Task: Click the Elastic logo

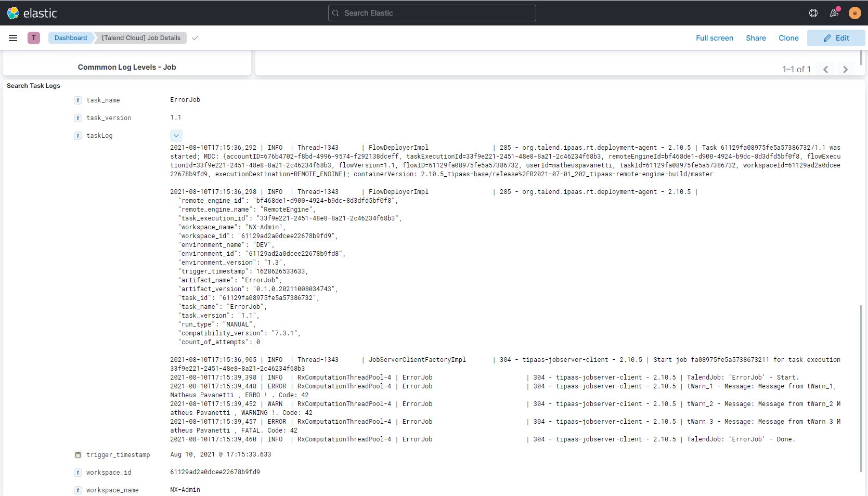Action: point(31,13)
